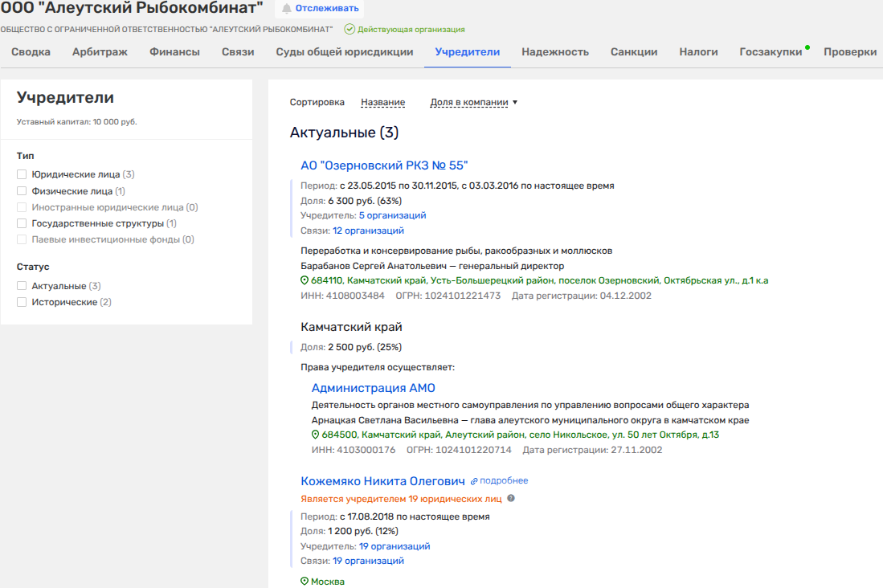The width and height of the screenshot is (883, 588).
Task: Click the green checkmark active organization icon
Action: coord(350,29)
